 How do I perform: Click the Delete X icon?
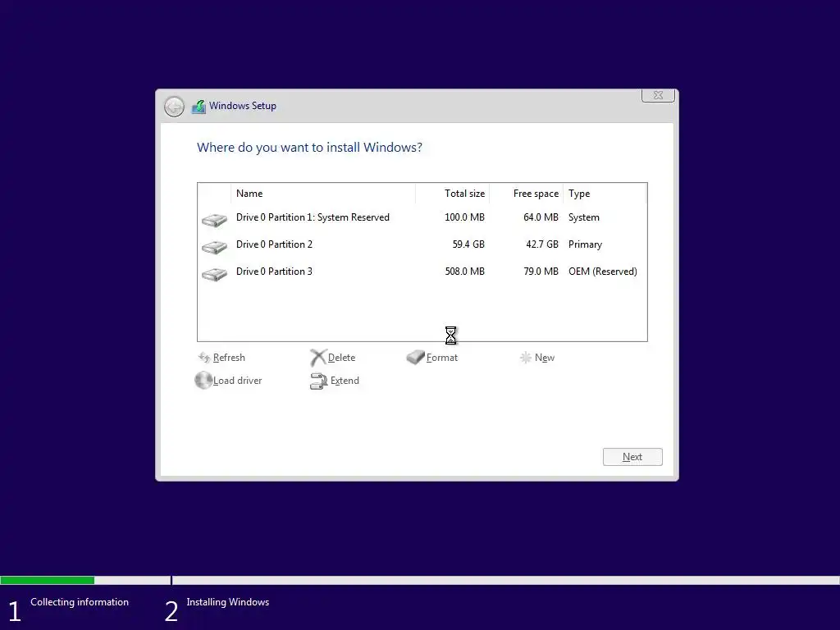pyautogui.click(x=318, y=358)
